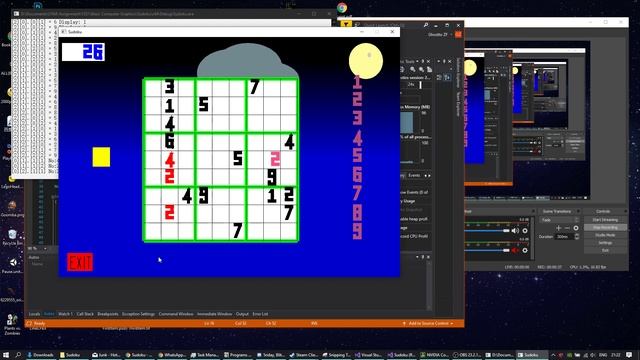640x360 pixels.
Task: Unmute the red muted speaker in OBS mixer
Action: [x=516, y=250]
